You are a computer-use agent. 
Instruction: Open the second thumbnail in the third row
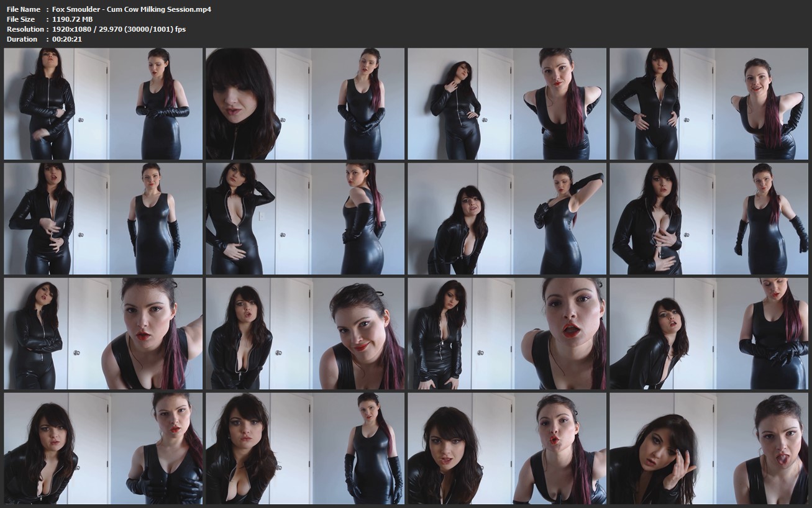305,333
